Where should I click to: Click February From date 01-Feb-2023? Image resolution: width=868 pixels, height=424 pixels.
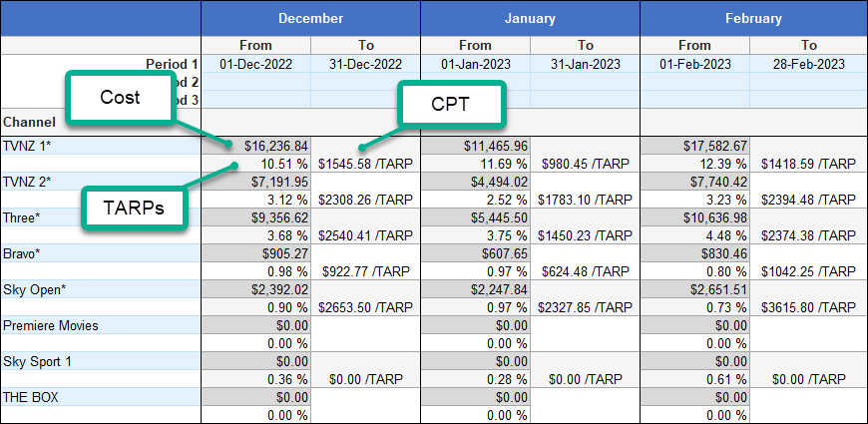[694, 64]
